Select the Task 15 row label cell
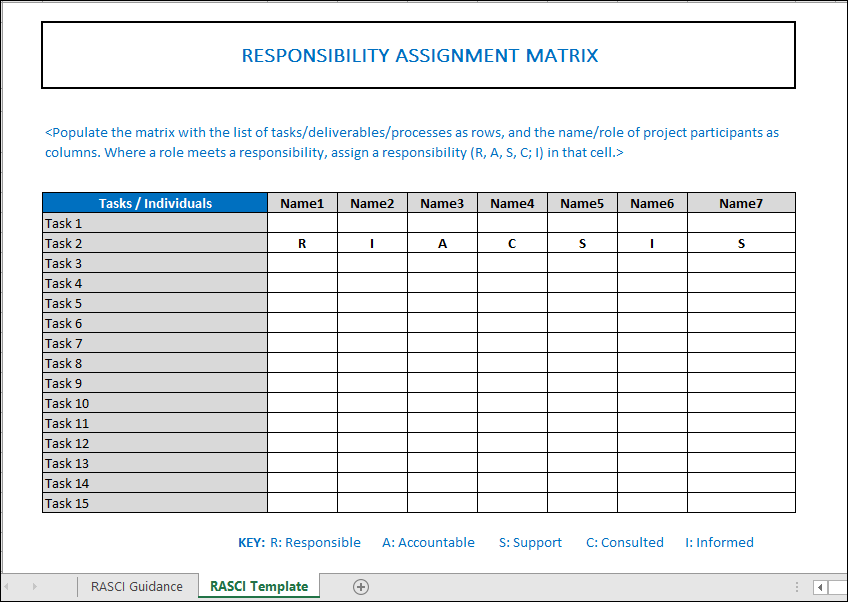848x602 pixels. pos(155,503)
